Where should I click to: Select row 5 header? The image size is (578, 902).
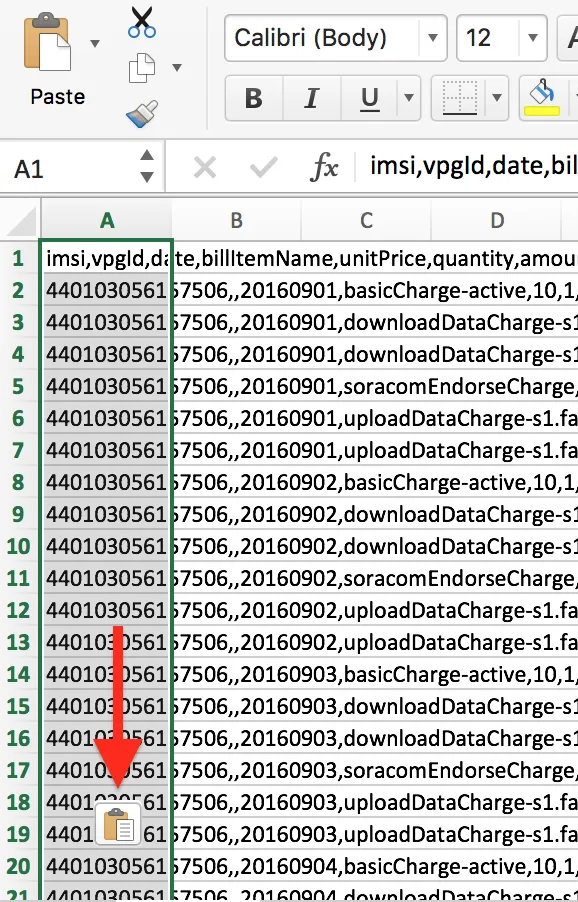[x=18, y=386]
